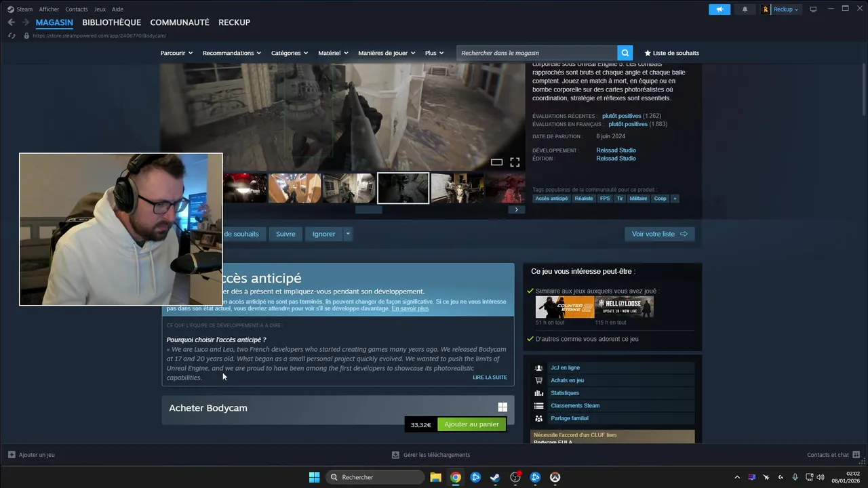Open the Aide menu

click(117, 9)
